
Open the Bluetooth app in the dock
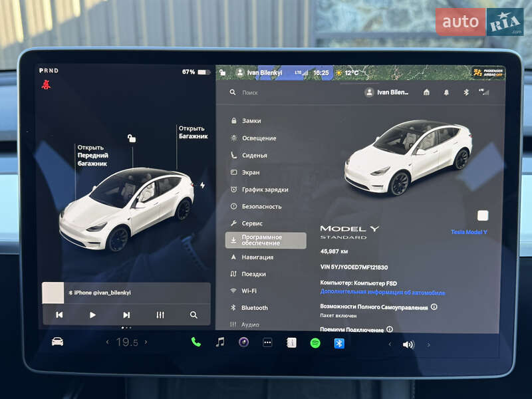coord(339,344)
